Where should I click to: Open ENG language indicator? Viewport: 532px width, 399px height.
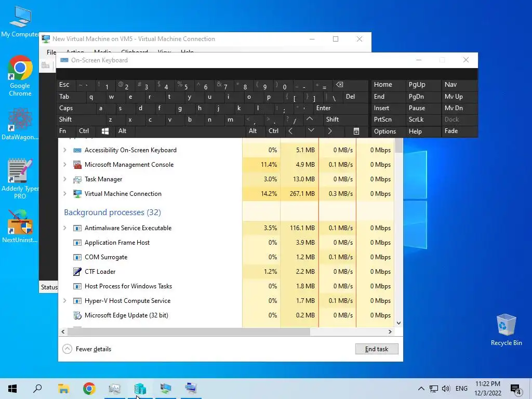461,389
